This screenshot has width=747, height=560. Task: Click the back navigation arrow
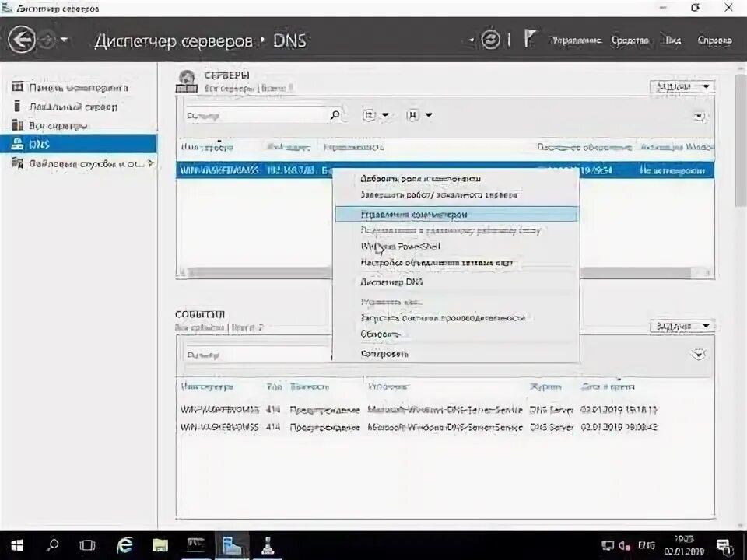click(x=22, y=39)
